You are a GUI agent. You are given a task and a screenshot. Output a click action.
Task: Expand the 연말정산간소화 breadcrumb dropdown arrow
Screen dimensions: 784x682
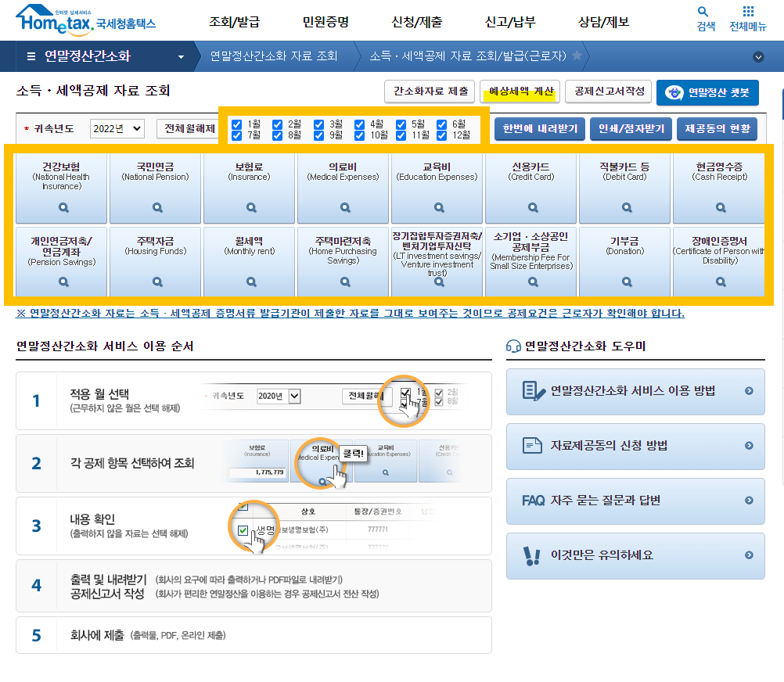[x=182, y=56]
